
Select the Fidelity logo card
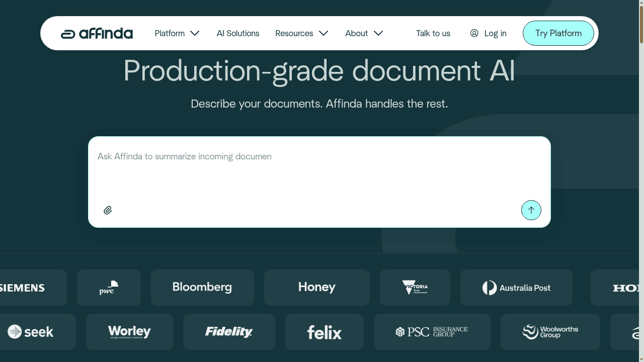[229, 332]
